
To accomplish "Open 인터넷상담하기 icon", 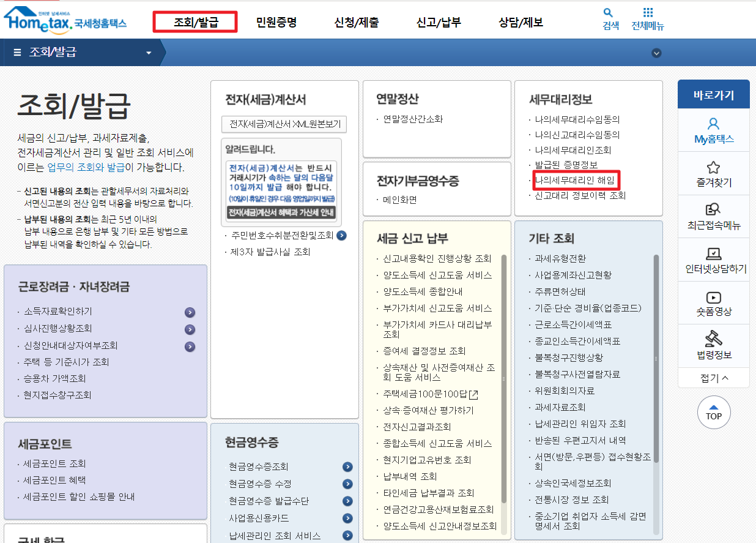I will click(713, 260).
